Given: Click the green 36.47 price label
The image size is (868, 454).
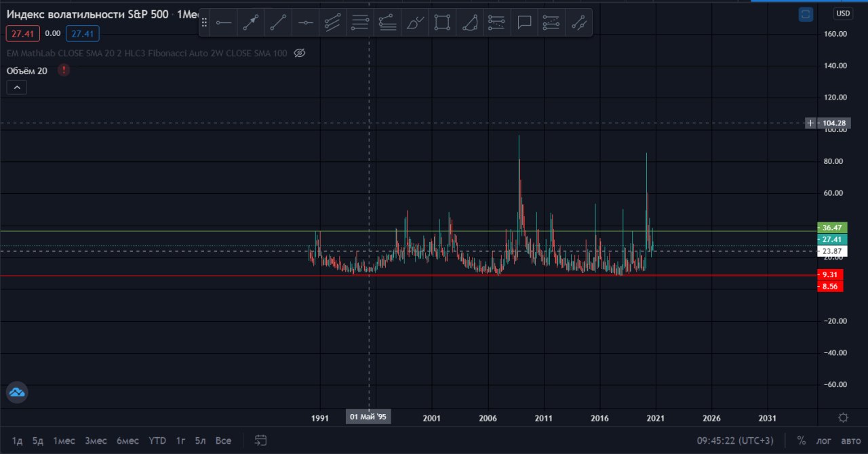Looking at the screenshot, I should (x=831, y=228).
